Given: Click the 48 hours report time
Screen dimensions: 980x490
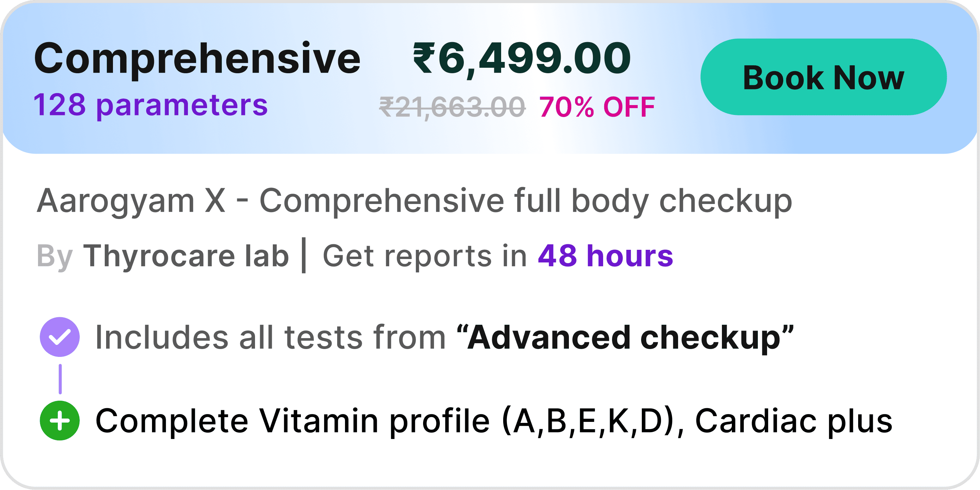Looking at the screenshot, I should pos(605,256).
